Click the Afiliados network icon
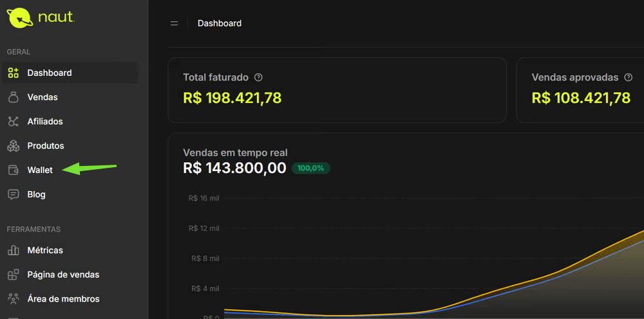Viewport: 644px width, 319px height. (13, 122)
